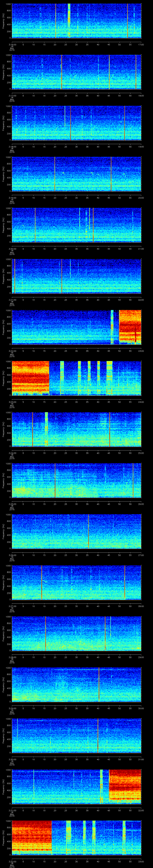The width and height of the screenshot is (153, 868).
Task: Click the "3:23:00" time axis label
Action: click(12, 402)
